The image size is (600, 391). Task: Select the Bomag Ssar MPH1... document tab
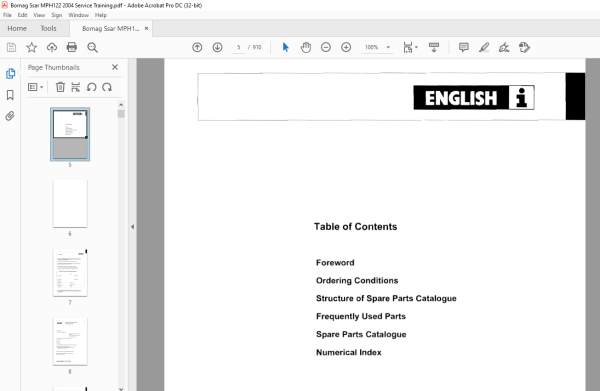[111, 29]
